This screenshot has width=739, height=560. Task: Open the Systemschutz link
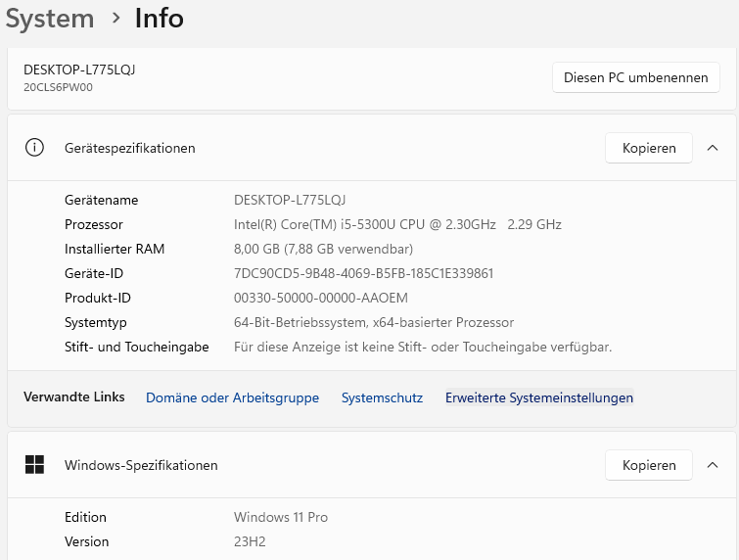[x=382, y=397]
